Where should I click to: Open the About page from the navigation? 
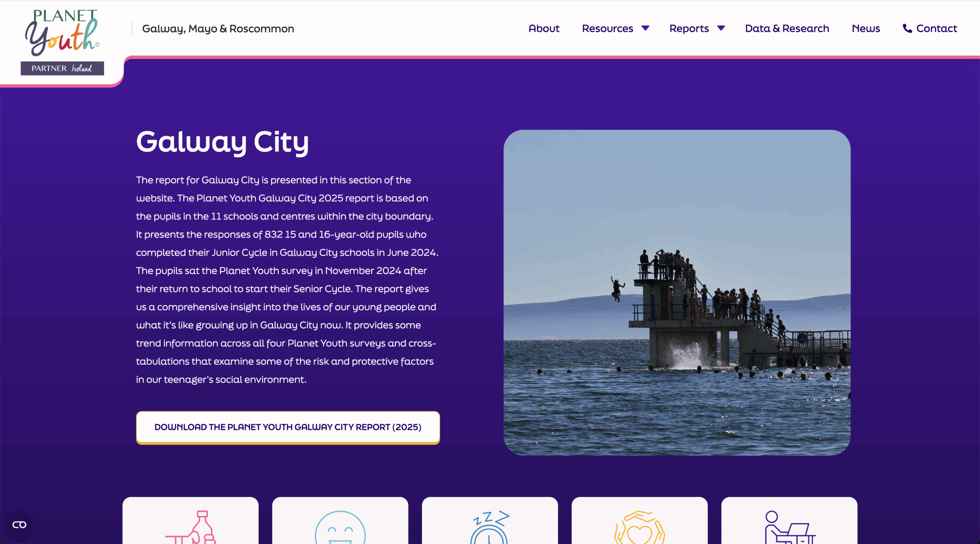[x=544, y=28]
